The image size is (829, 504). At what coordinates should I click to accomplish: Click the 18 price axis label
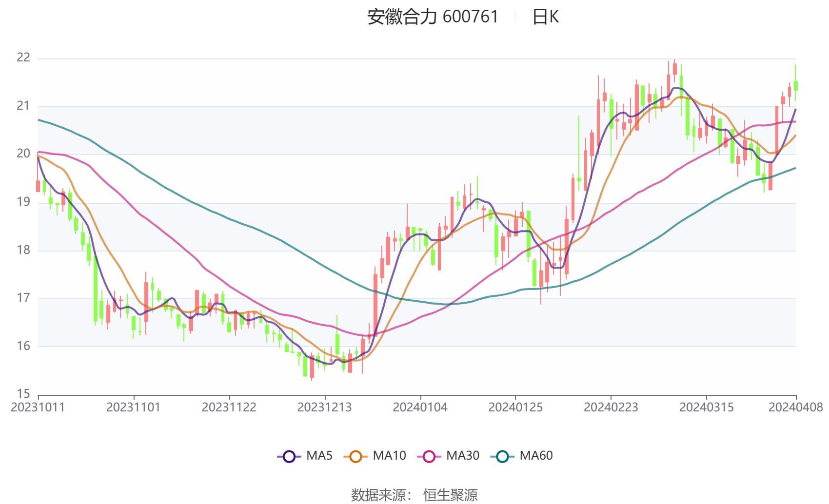pyautogui.click(x=23, y=250)
